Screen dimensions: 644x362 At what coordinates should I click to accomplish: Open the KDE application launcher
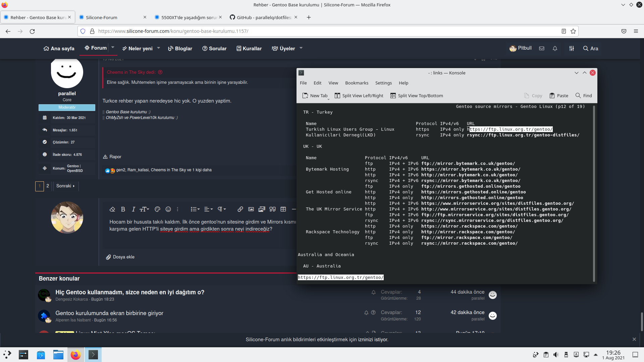point(7,355)
